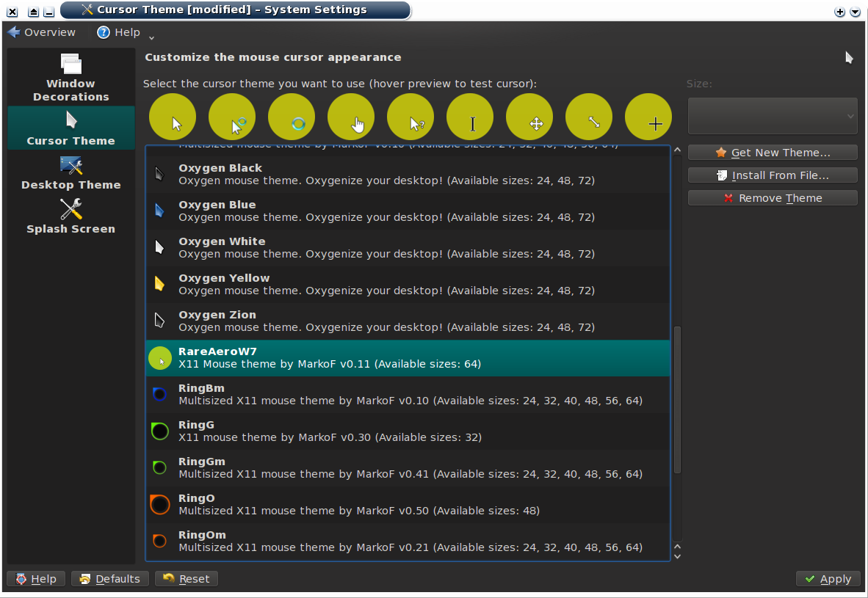Click the Cursor Theme module icon in the header
The height and width of the screenshot is (598, 868).
[849, 57]
